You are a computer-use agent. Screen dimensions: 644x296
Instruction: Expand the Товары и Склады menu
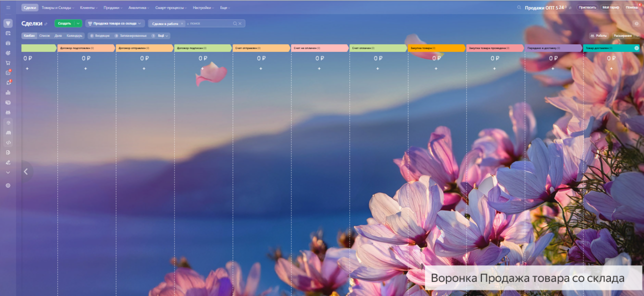58,7
